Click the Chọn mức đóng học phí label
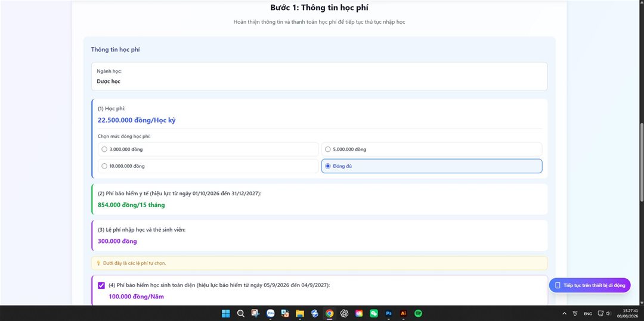The height and width of the screenshot is (321, 644). (124, 136)
